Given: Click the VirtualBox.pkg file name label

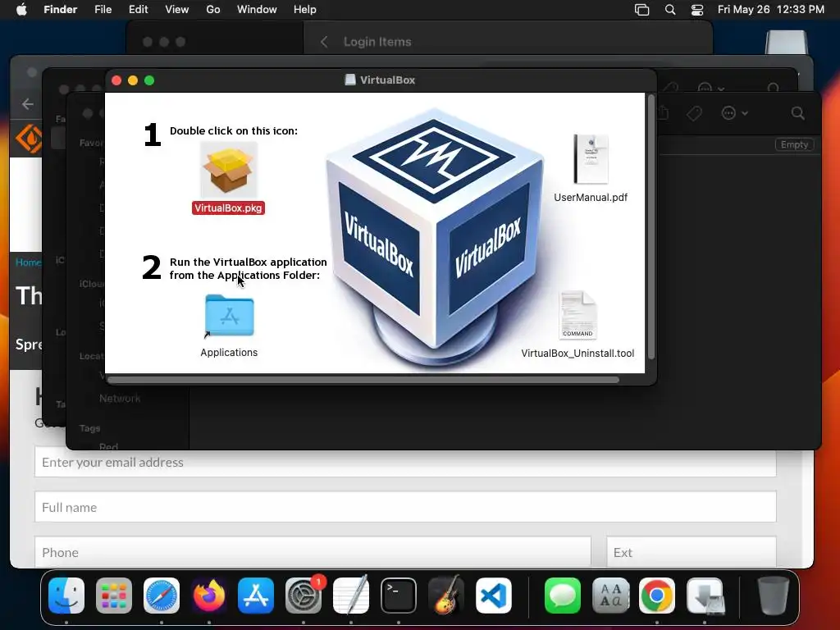Looking at the screenshot, I should (228, 208).
